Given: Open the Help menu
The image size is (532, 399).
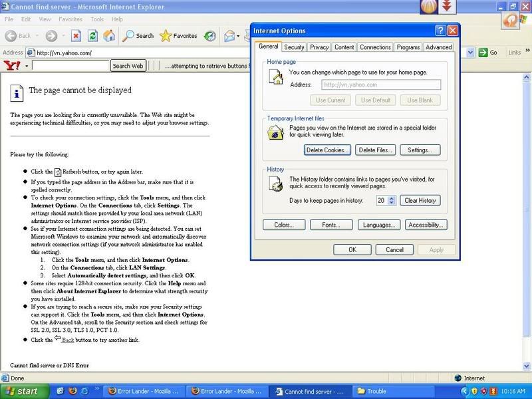Looking at the screenshot, I should coord(117,19).
